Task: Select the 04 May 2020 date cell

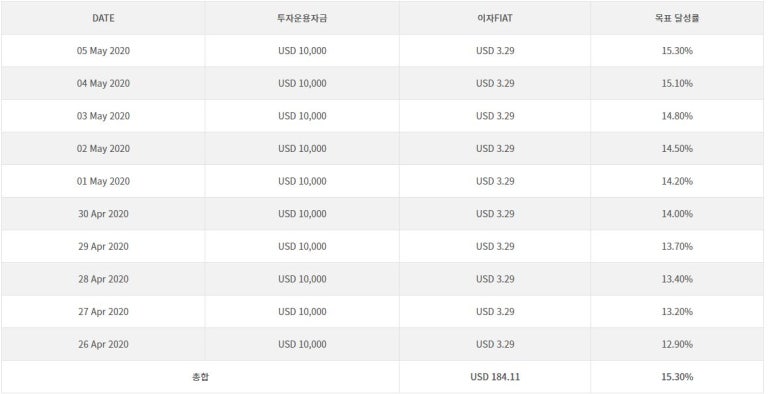Action: pyautogui.click(x=103, y=83)
